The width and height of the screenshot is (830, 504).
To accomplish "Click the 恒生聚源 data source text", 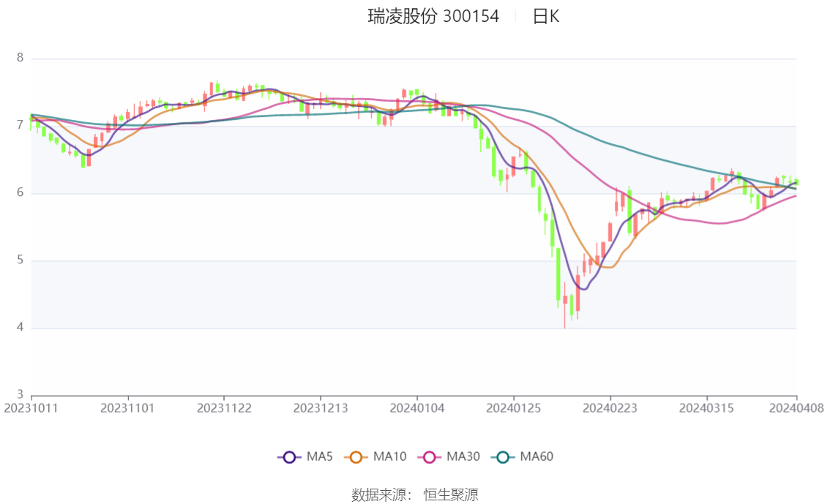I will [451, 495].
